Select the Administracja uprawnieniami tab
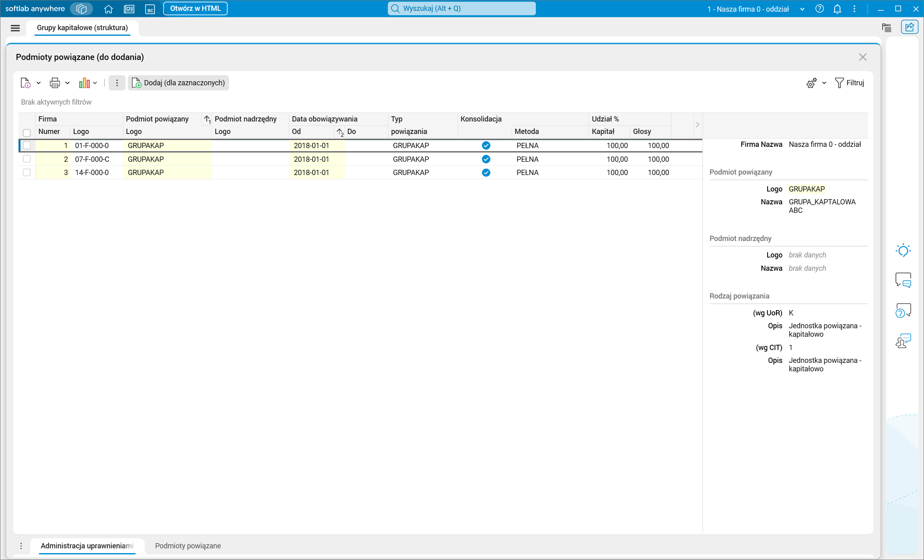 (x=87, y=546)
